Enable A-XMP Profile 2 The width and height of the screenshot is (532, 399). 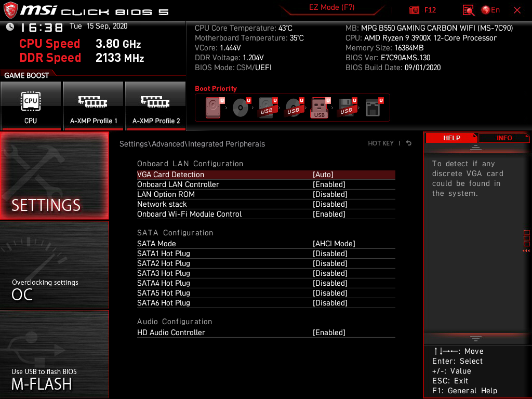click(x=156, y=106)
